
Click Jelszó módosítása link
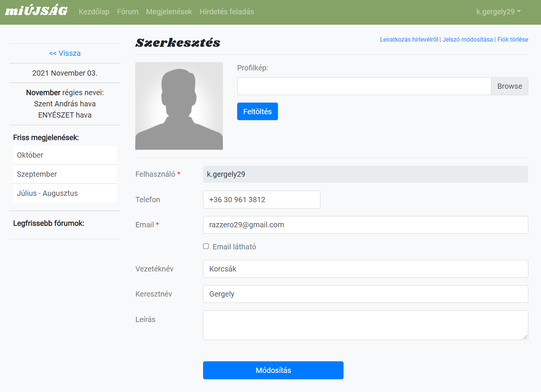pyautogui.click(x=468, y=39)
